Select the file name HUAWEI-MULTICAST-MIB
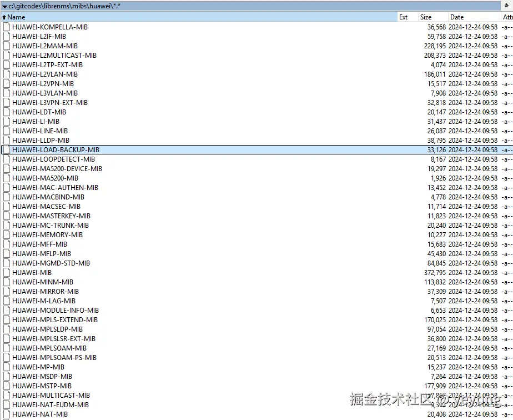 click(51, 396)
